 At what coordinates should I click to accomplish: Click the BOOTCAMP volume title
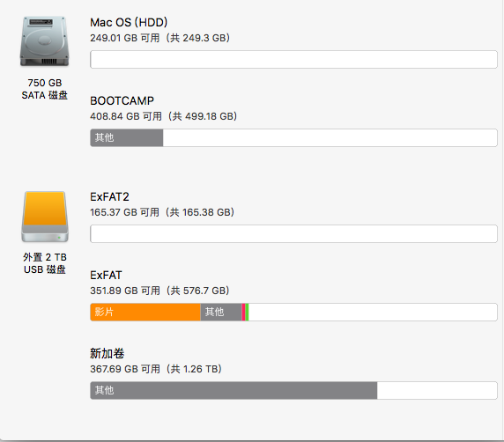coord(122,101)
